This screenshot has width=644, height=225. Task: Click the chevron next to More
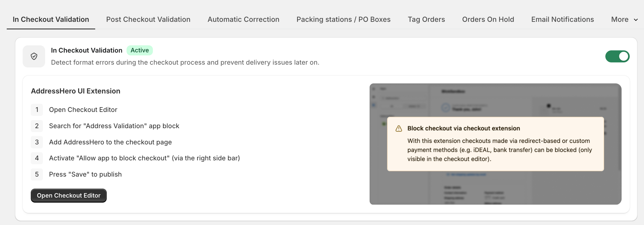636,20
